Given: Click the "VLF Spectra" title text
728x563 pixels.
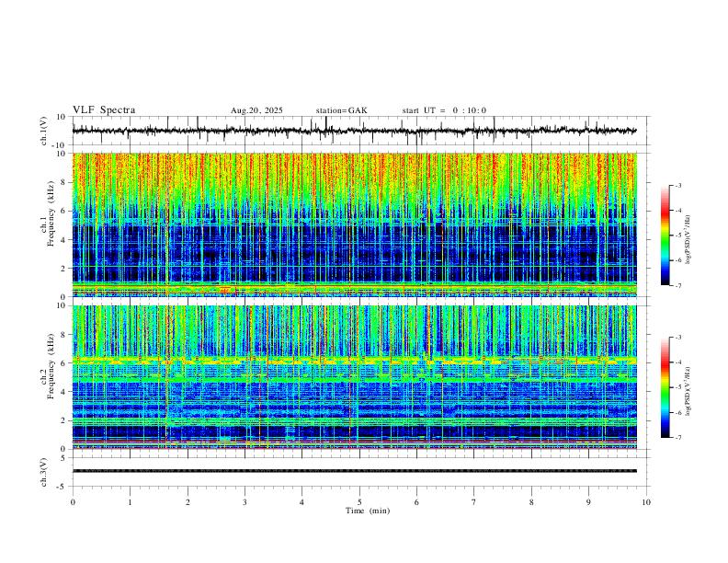Looking at the screenshot, I should click(x=104, y=110).
